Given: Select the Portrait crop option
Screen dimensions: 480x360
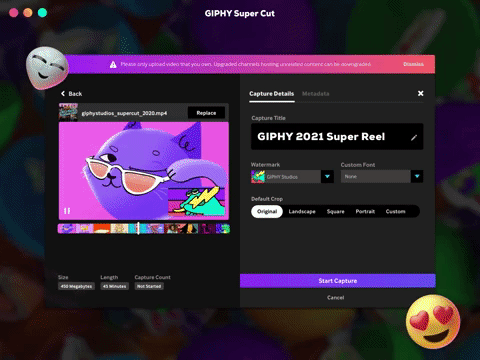Looking at the screenshot, I should tap(365, 211).
